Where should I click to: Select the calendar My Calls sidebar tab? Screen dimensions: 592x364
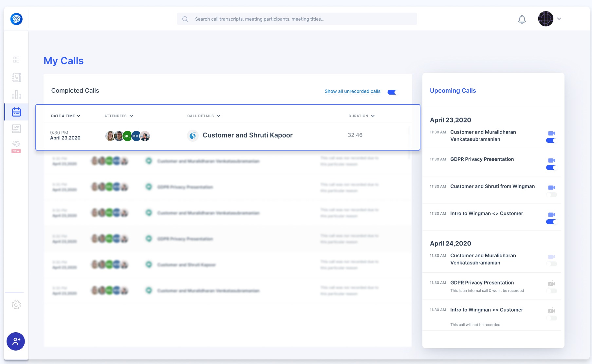pyautogui.click(x=16, y=112)
